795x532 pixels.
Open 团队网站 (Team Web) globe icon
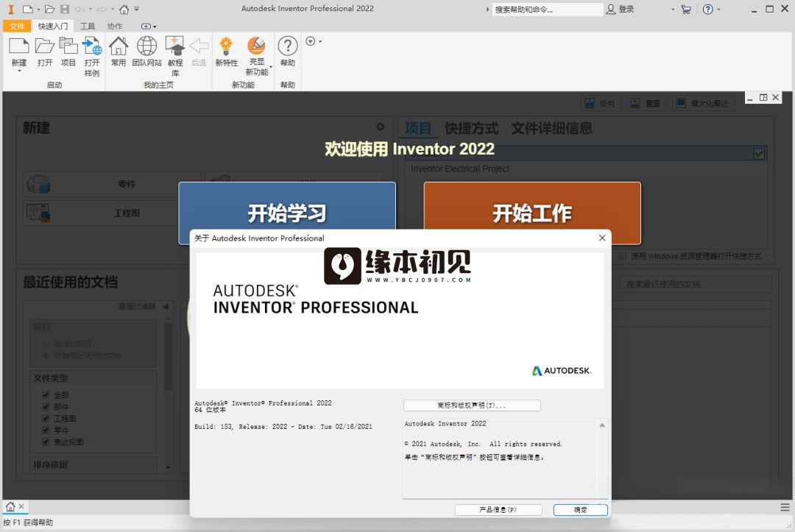(147, 46)
